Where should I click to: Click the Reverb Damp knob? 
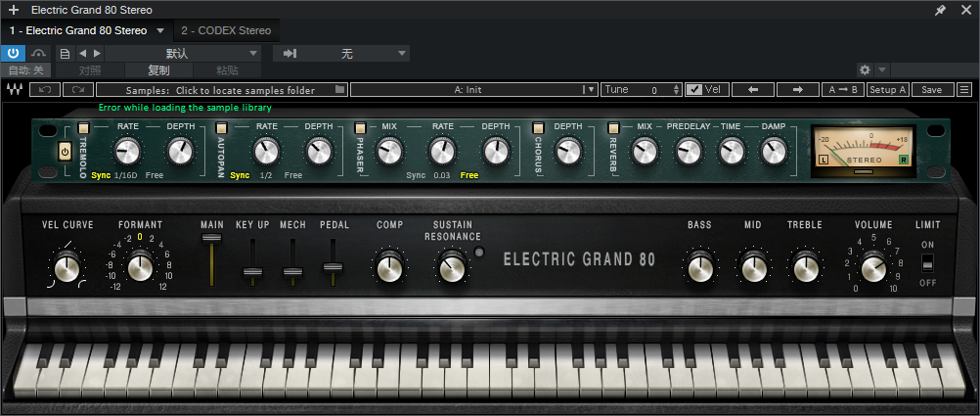point(773,151)
